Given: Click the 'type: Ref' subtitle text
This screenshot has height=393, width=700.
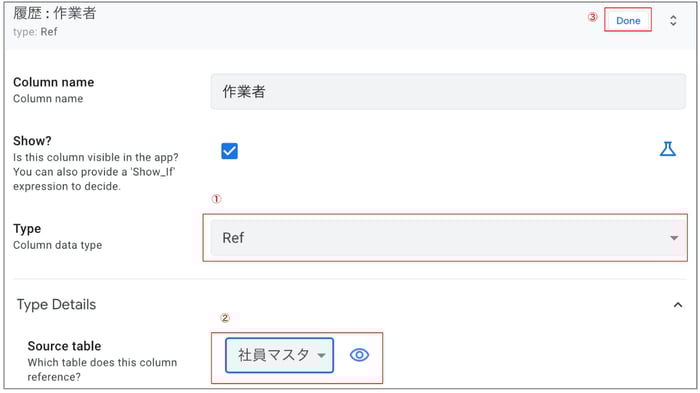Looking at the screenshot, I should [x=35, y=32].
